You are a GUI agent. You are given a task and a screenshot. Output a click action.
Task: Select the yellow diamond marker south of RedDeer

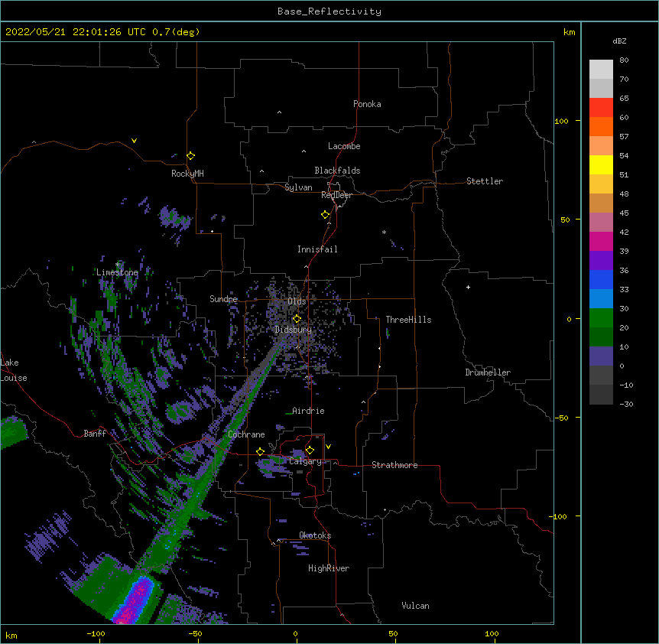[x=326, y=215]
